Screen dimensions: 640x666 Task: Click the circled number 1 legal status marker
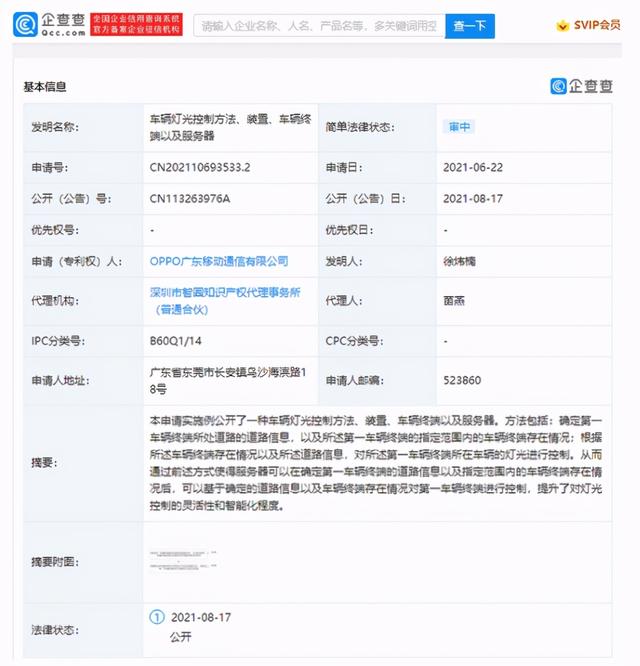tap(157, 617)
